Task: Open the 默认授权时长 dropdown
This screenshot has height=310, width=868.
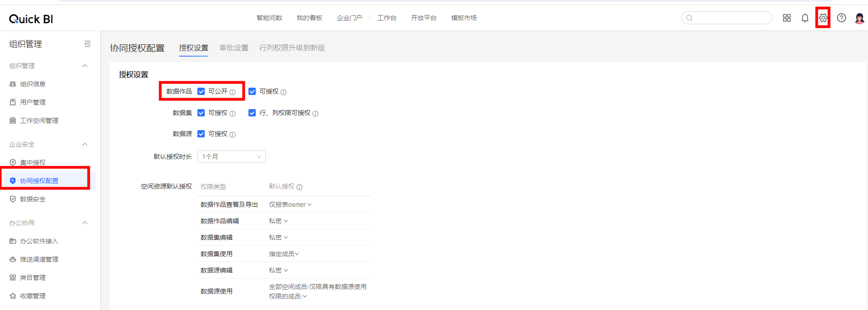Action: [231, 157]
